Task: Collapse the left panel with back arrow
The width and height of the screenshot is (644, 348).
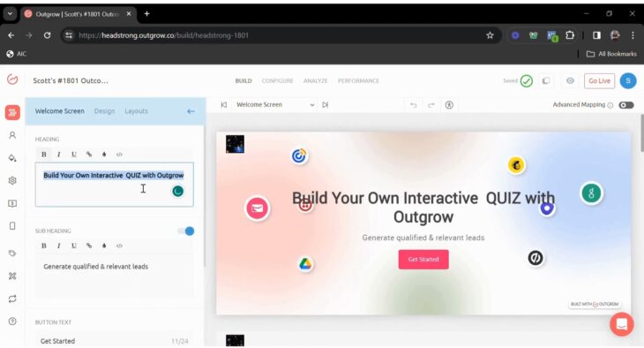Action: [x=191, y=111]
